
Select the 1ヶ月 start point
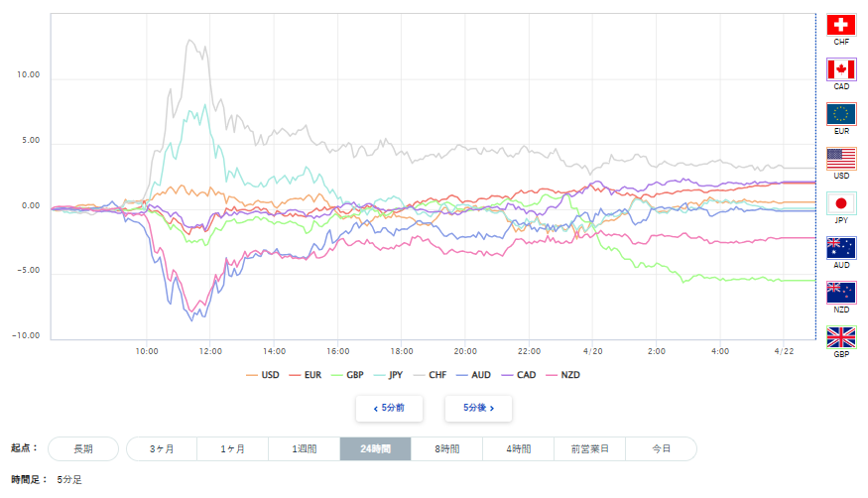coord(232,448)
